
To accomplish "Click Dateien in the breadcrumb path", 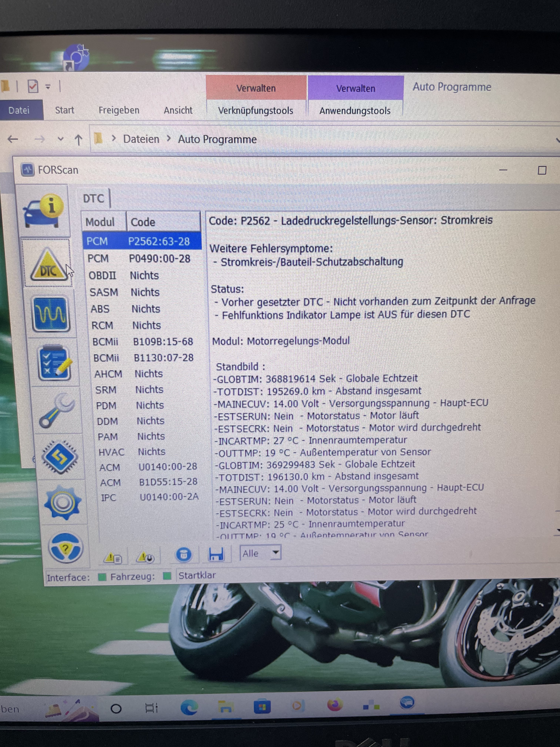I will 141,139.
